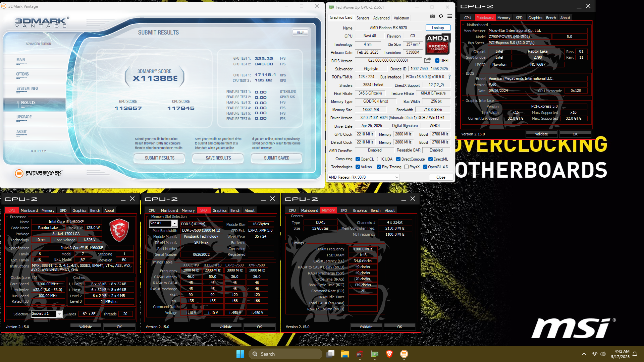
Task: Click the AMD Radeon Graphics logo
Action: click(x=438, y=44)
